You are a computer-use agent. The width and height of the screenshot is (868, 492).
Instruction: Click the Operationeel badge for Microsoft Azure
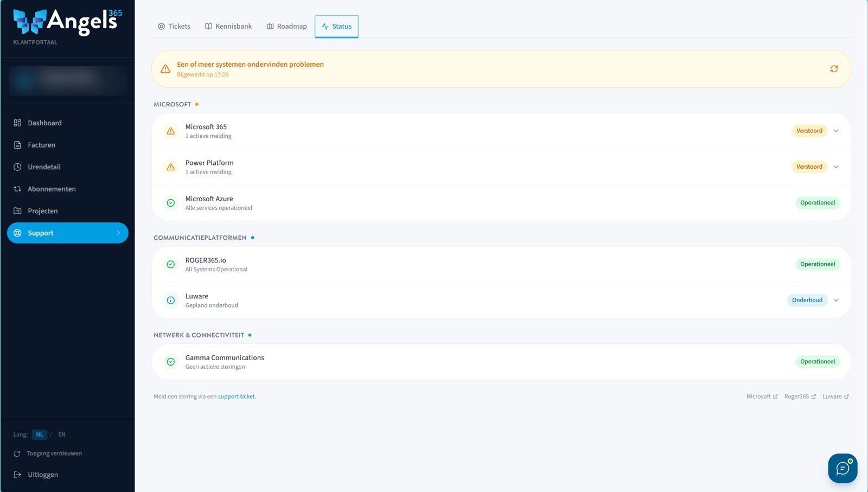818,203
